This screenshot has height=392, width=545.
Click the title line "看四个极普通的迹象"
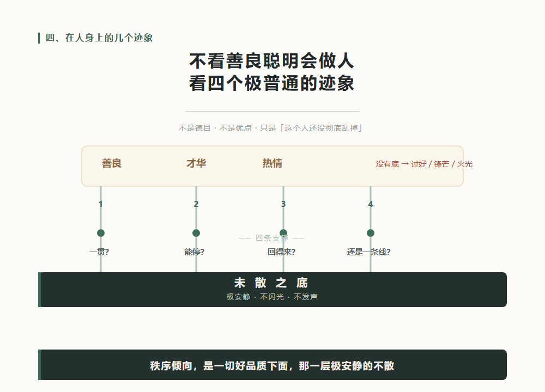(x=272, y=83)
